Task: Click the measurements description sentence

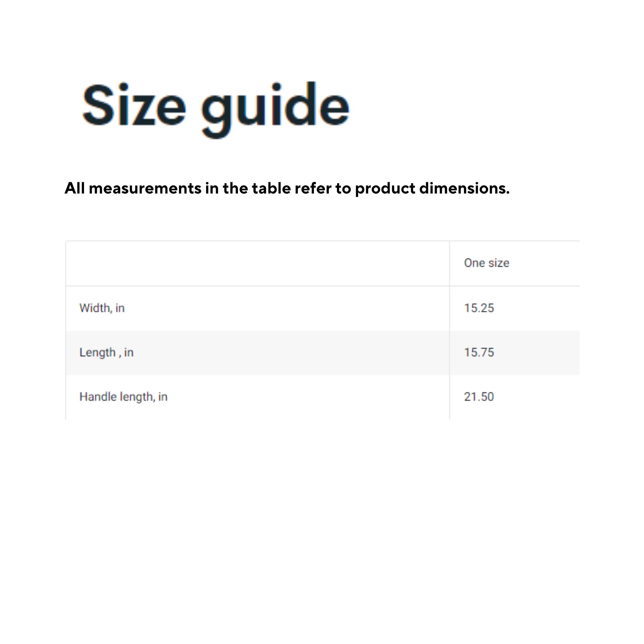Action: (x=287, y=189)
